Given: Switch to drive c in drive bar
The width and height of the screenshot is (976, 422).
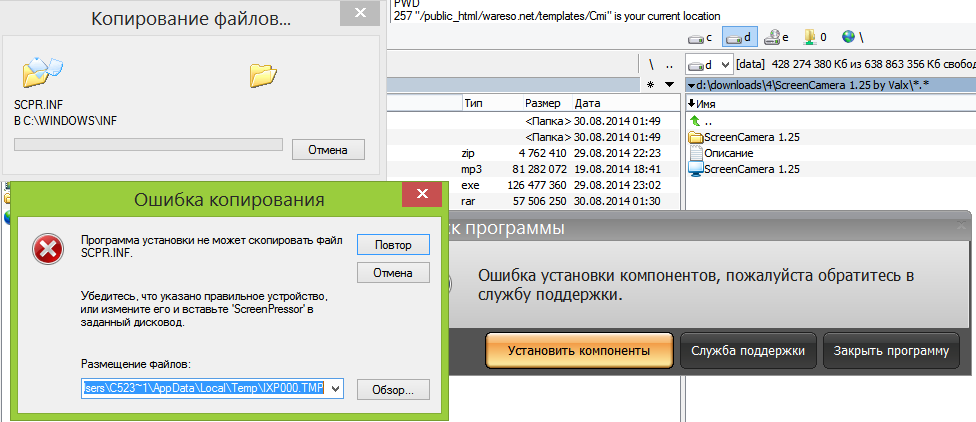Looking at the screenshot, I should (700, 37).
